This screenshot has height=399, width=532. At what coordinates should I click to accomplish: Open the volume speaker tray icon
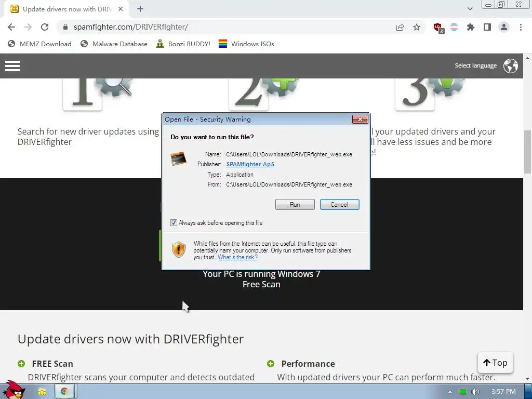coord(475,392)
